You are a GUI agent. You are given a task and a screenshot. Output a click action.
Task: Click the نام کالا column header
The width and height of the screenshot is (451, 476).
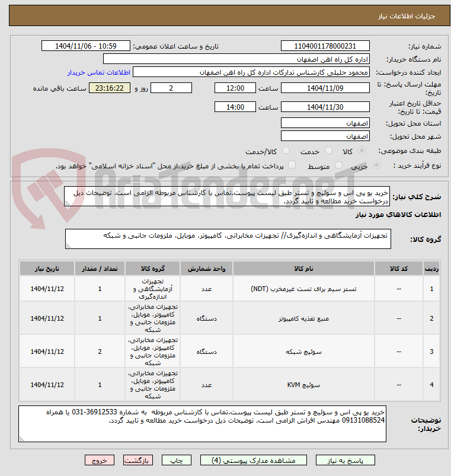tap(303, 269)
